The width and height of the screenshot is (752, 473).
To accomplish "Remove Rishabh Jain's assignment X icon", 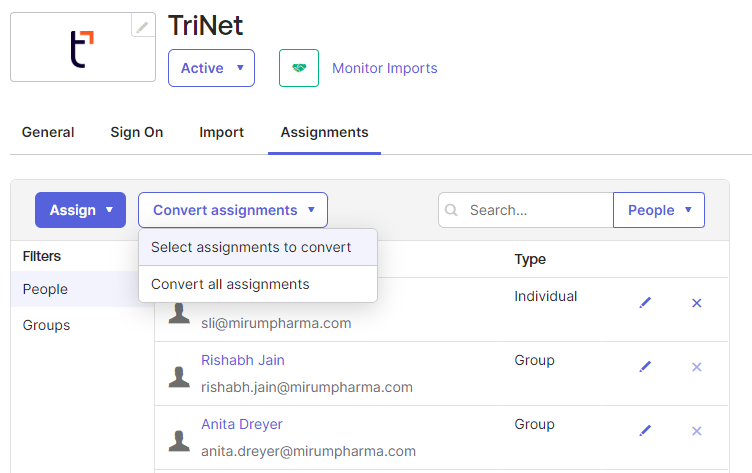I will tap(696, 367).
